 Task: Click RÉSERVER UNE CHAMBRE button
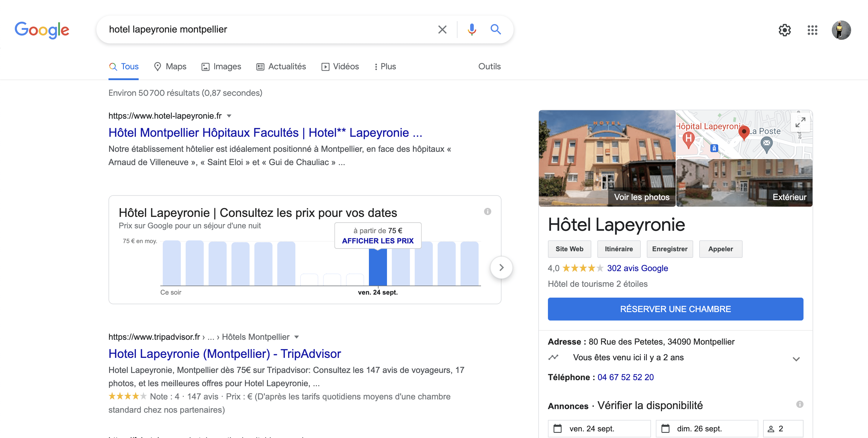click(x=675, y=309)
